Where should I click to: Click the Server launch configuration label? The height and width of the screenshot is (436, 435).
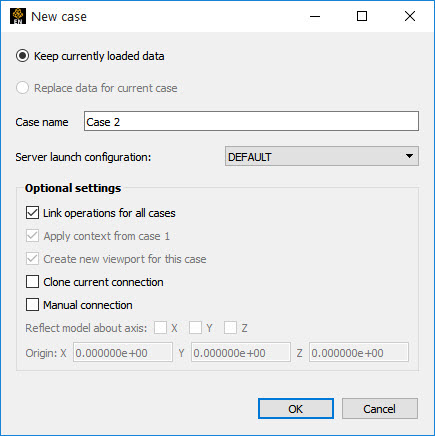[x=83, y=157]
